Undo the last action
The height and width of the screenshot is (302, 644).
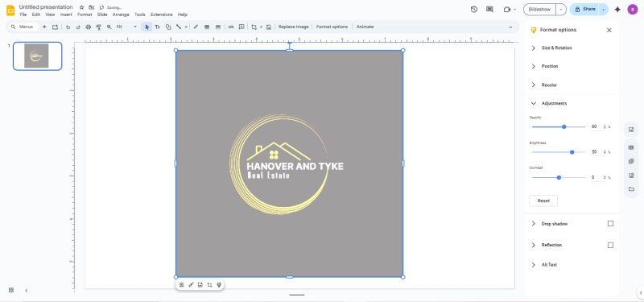tap(68, 27)
